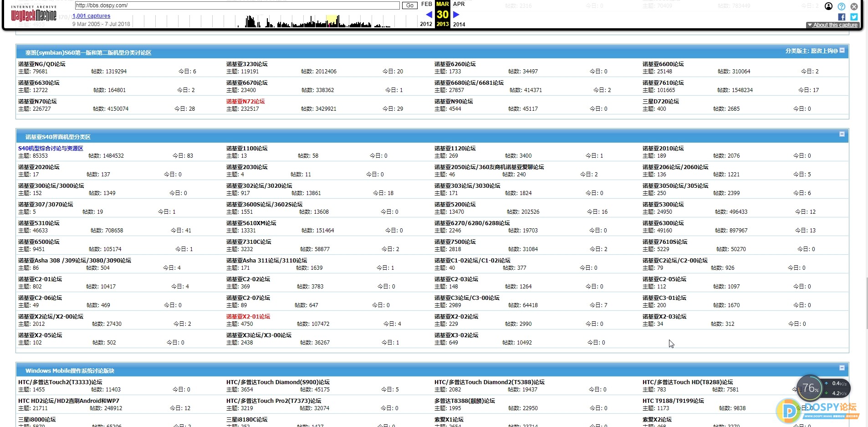Open the 1,001 captures link
This screenshot has width=868, height=427.
pos(91,16)
